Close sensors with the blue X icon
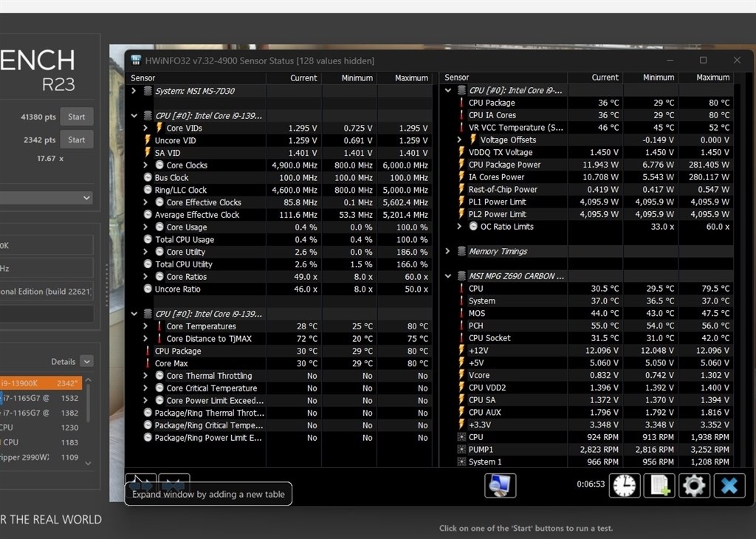The height and width of the screenshot is (539, 756). pyautogui.click(x=729, y=486)
